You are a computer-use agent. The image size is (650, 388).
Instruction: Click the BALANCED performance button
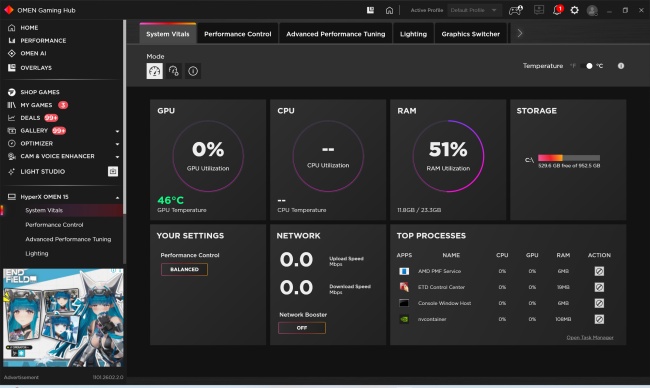[184, 269]
